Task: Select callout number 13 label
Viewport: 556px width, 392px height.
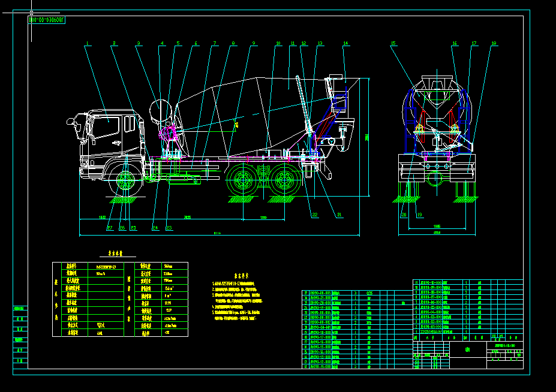Action: [320, 43]
